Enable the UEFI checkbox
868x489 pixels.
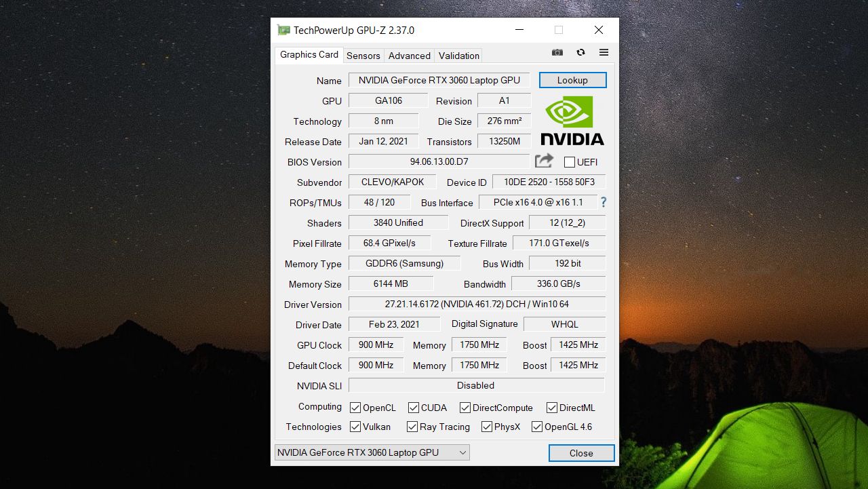pyautogui.click(x=569, y=161)
